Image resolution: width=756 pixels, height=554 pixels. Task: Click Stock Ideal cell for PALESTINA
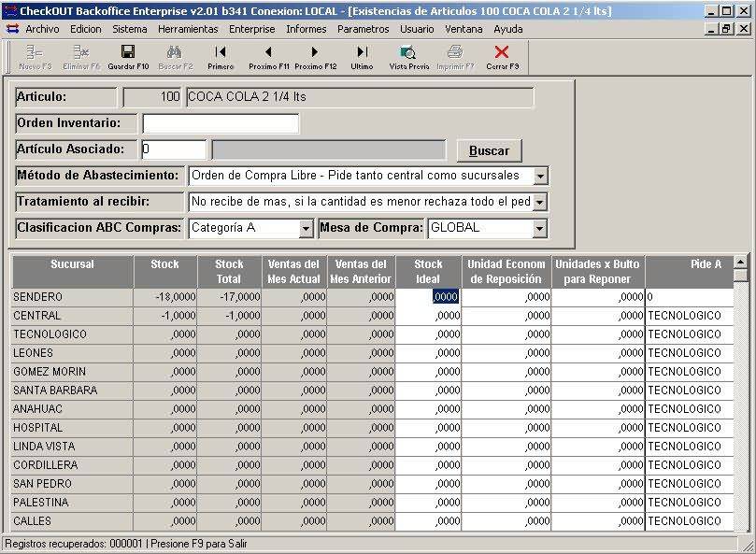click(x=428, y=503)
